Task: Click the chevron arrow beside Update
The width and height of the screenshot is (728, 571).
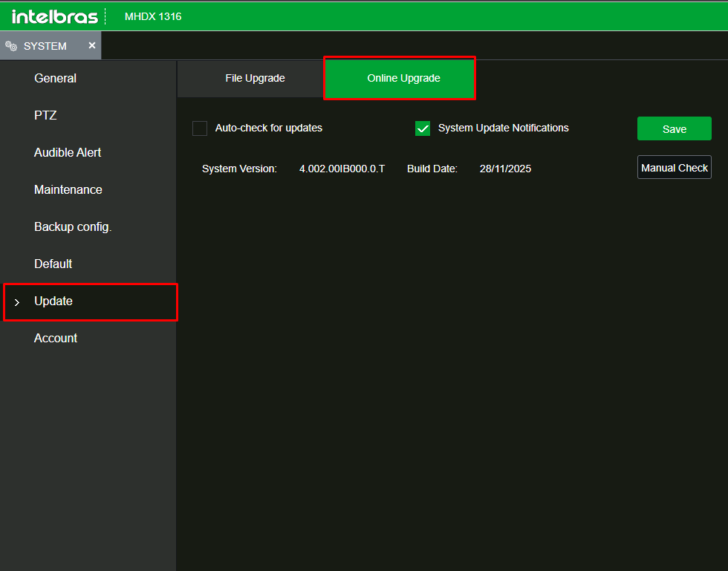Action: pyautogui.click(x=17, y=302)
